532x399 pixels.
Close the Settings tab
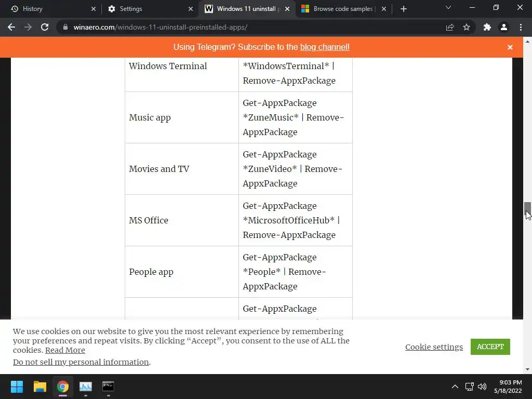point(190,9)
